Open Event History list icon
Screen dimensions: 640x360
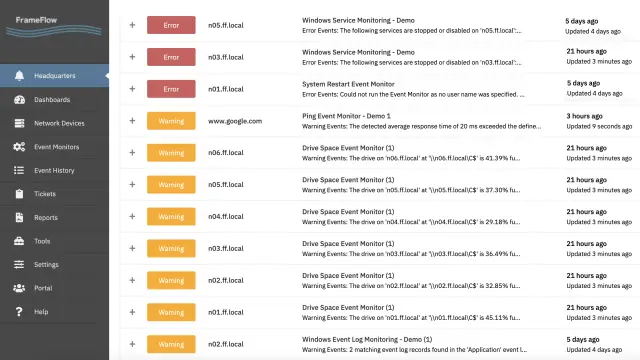pyautogui.click(x=19, y=170)
